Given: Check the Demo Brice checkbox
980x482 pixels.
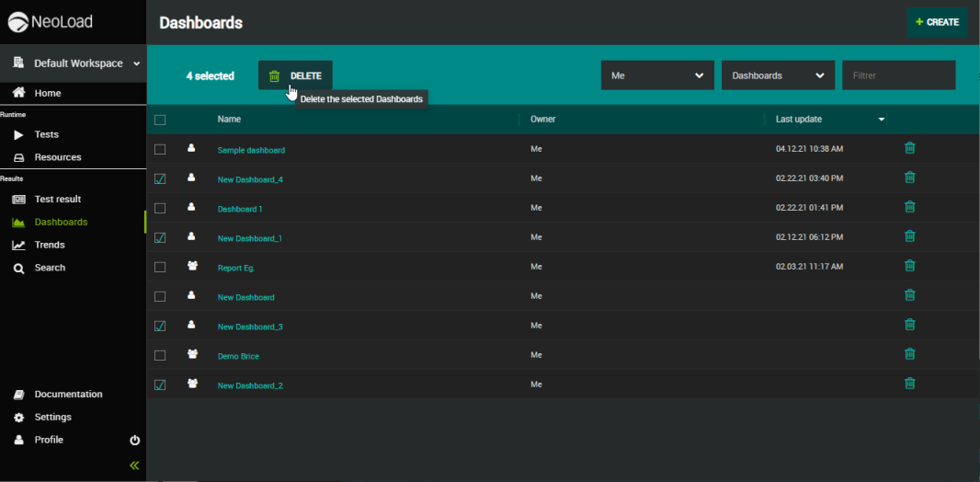Looking at the screenshot, I should [160, 355].
